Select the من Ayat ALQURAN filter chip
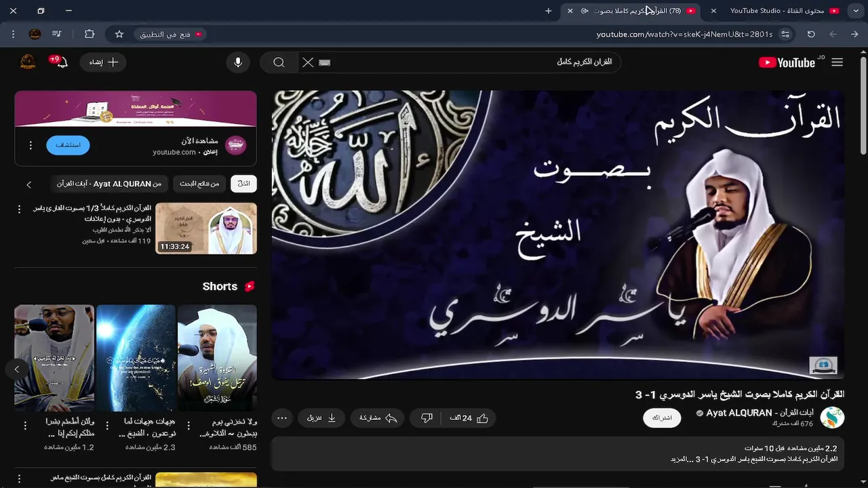Viewport: 868px width, 488px height. [x=109, y=184]
